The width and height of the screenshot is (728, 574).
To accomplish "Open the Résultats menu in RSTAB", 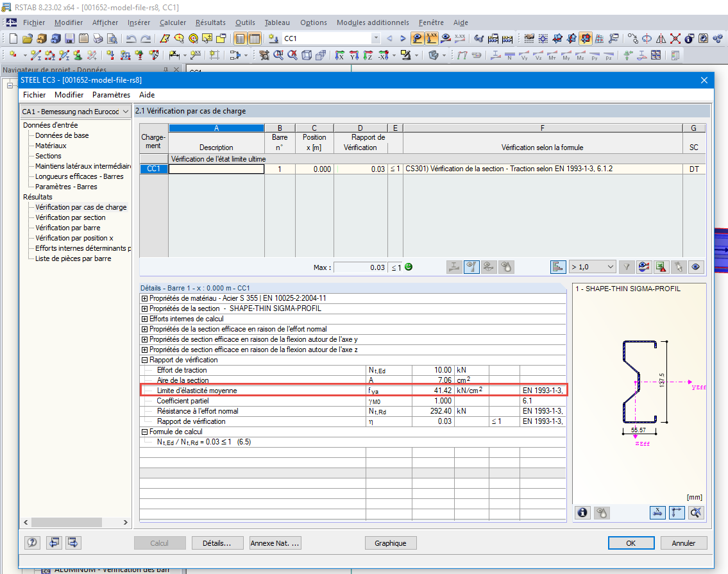I will pyautogui.click(x=210, y=22).
